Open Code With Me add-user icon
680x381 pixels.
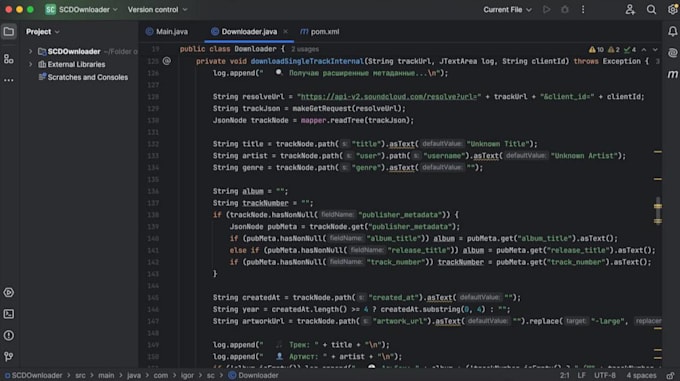point(630,10)
